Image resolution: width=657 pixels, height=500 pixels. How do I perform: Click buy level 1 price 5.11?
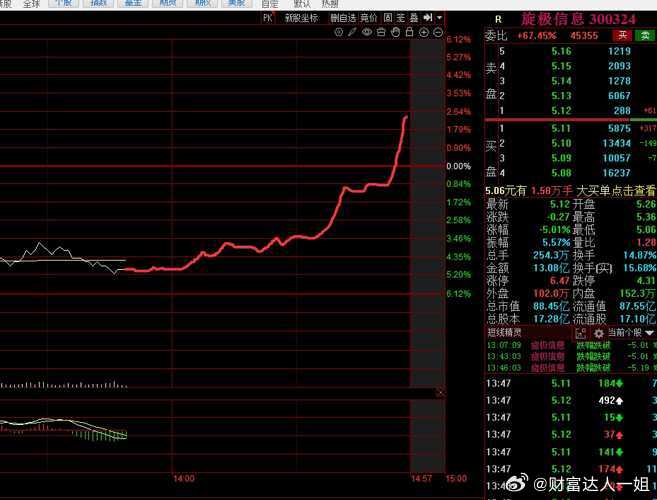(561, 128)
